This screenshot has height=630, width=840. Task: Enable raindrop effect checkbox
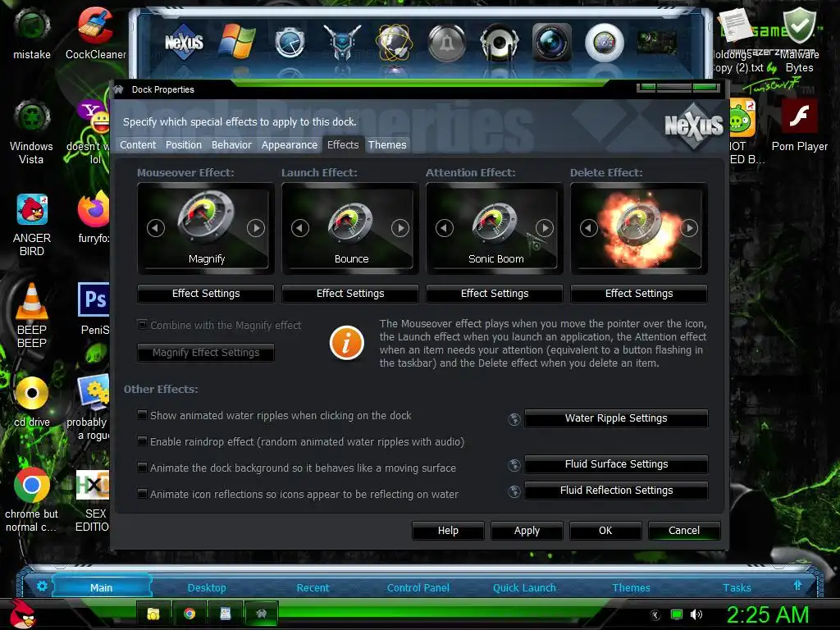(x=142, y=441)
